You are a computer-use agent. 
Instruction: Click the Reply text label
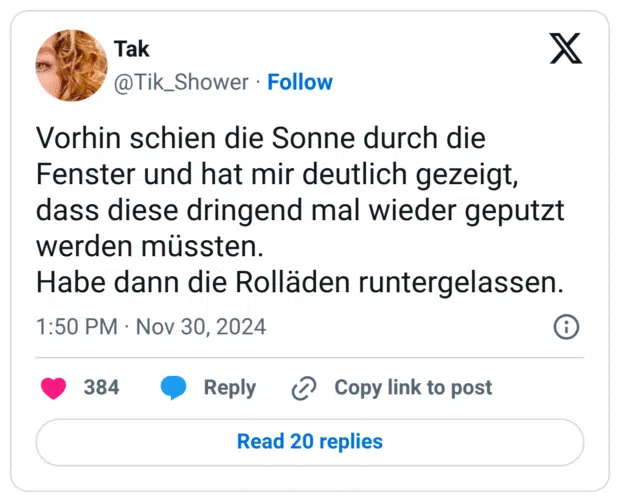coord(229,388)
